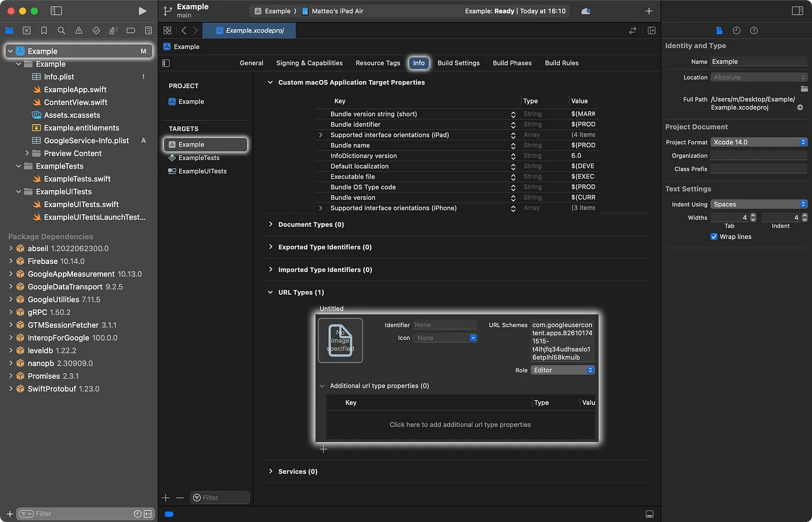Click the cloud status icon in toolbar

tap(586, 11)
